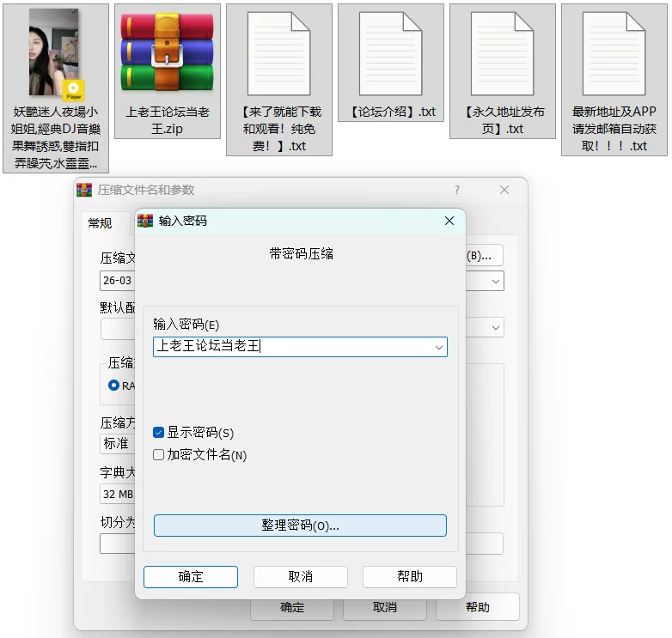Select the 【永久地址发布页】.txt file icon
The width and height of the screenshot is (672, 638).
coord(503,53)
